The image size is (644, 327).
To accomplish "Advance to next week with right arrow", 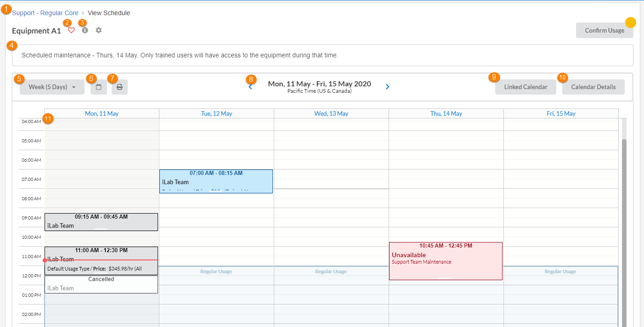I will (x=388, y=86).
